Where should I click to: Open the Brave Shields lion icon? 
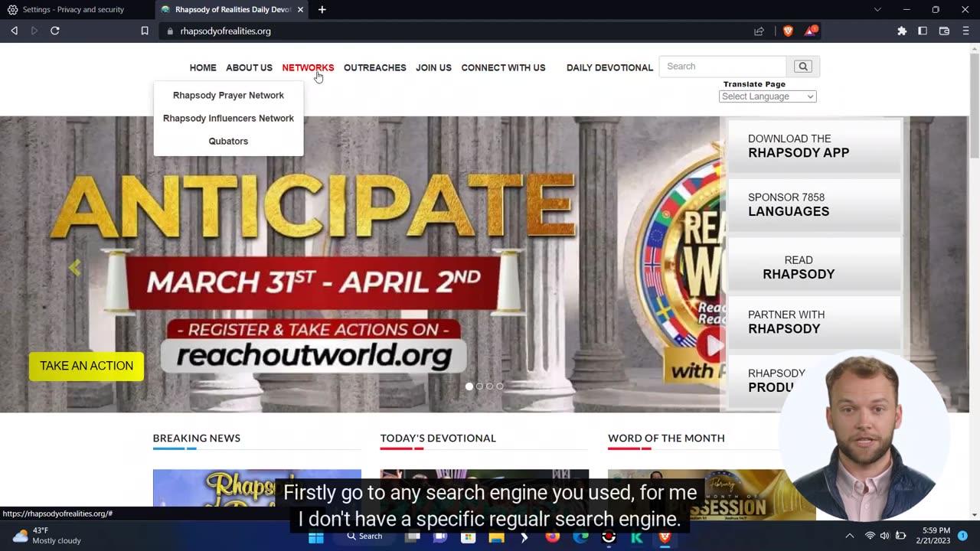pos(788,31)
